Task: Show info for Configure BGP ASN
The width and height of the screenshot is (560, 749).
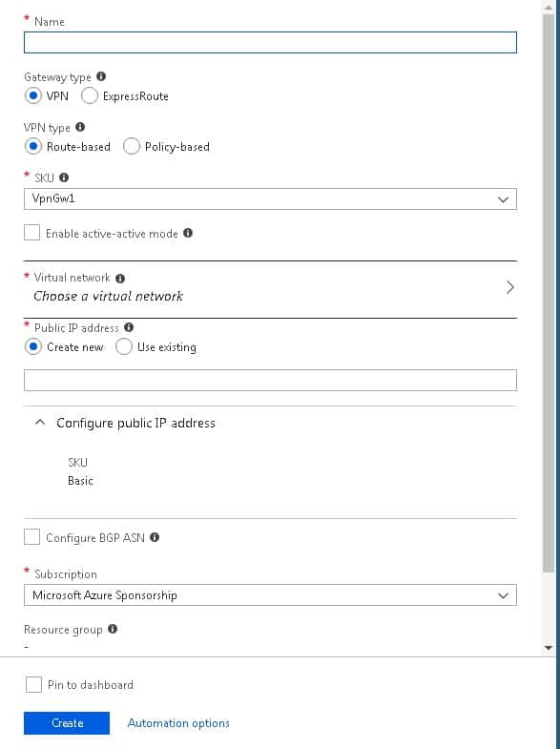Action: (155, 537)
